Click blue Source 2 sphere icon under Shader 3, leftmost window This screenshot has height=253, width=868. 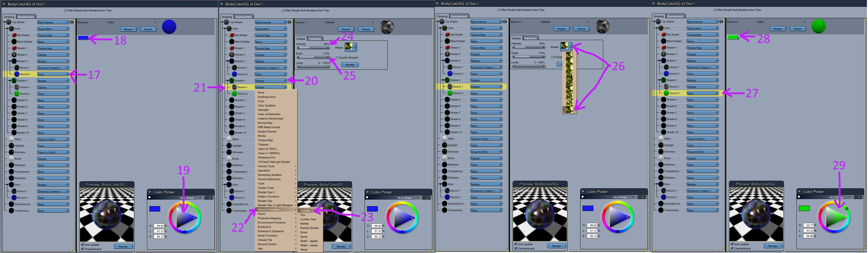point(17,74)
